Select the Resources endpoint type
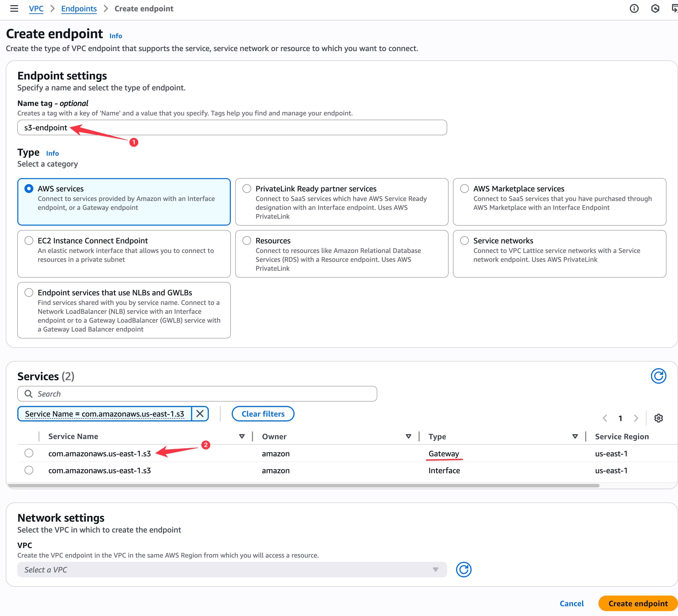The width and height of the screenshot is (678, 616). (x=247, y=240)
